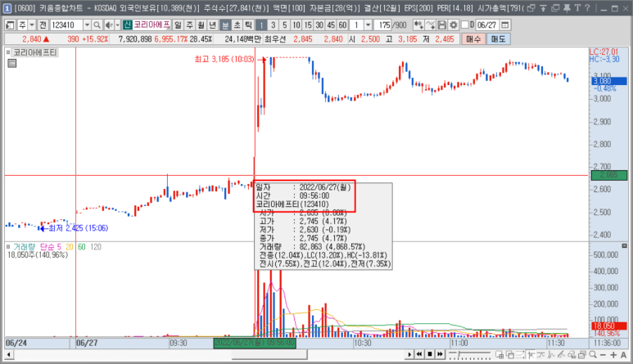Open help question mark in title bar
The image size is (633, 364).
(x=588, y=7)
